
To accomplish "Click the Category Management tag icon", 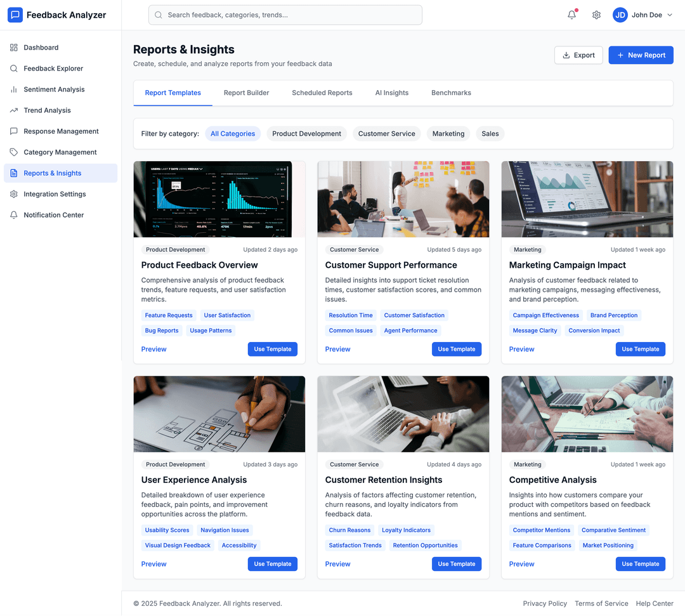I will (x=14, y=152).
